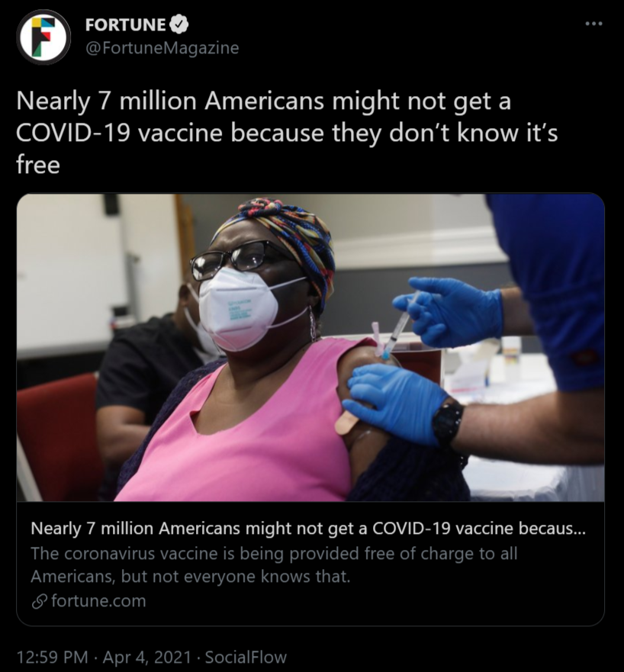Click the syringe in the article photo
The height and width of the screenshot is (672, 624).
[398, 328]
